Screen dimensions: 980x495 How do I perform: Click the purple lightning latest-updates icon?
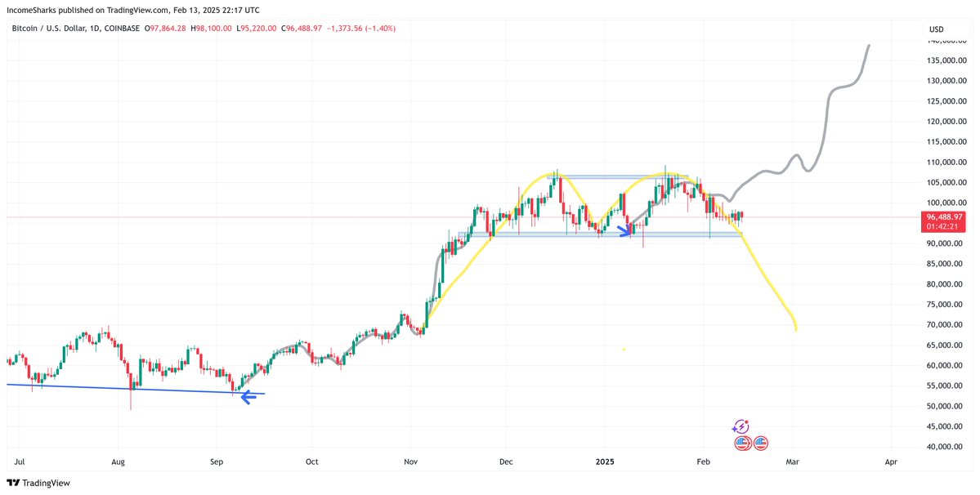point(741,427)
